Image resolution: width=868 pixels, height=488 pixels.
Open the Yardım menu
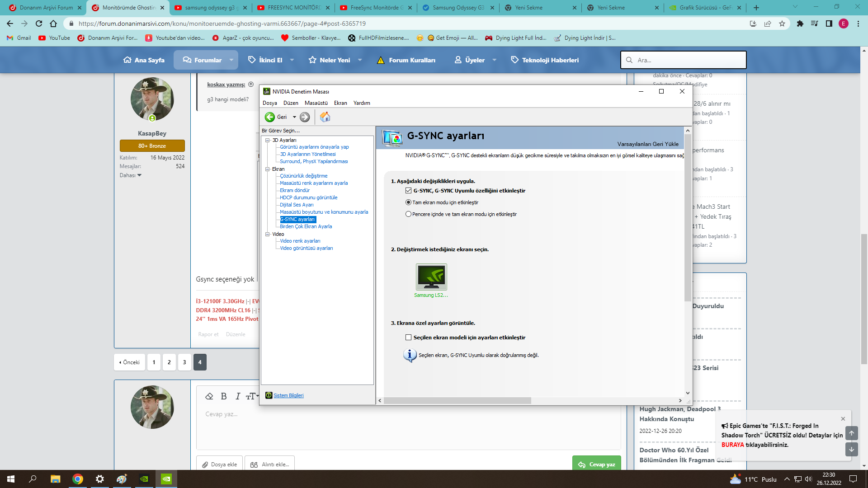tap(362, 103)
